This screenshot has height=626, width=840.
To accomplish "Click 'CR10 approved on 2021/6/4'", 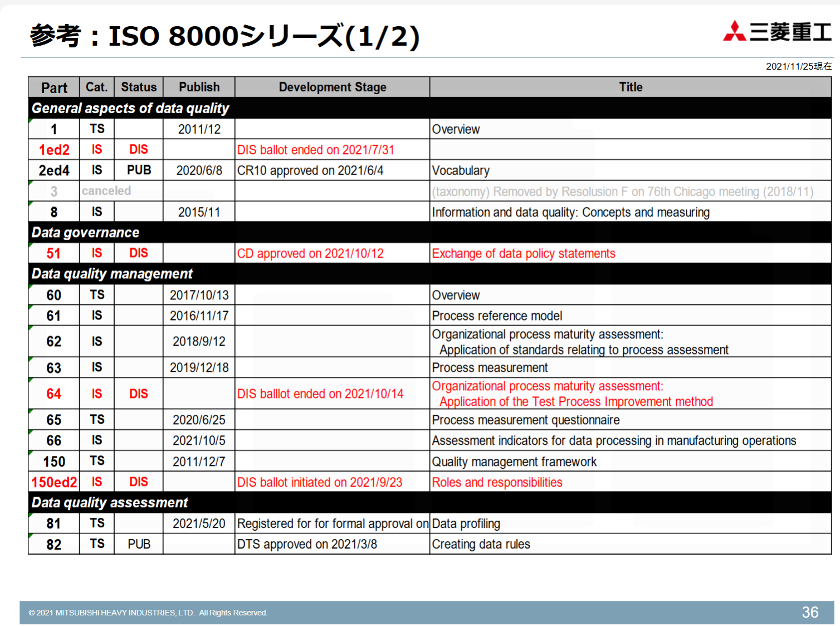I will click(x=310, y=171).
